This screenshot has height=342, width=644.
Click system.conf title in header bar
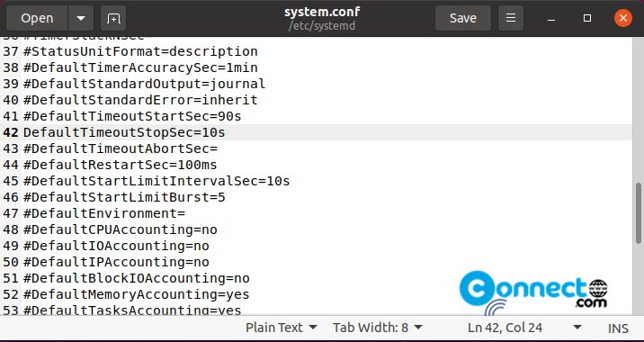point(322,12)
